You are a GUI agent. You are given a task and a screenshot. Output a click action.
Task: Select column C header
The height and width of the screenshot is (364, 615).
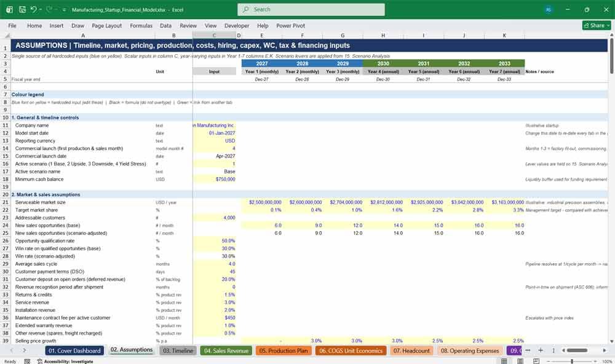point(214,35)
